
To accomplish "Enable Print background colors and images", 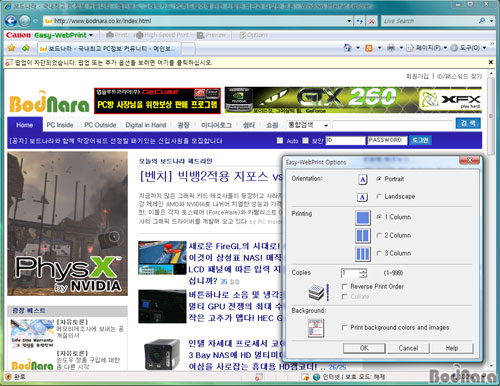I will click(345, 327).
